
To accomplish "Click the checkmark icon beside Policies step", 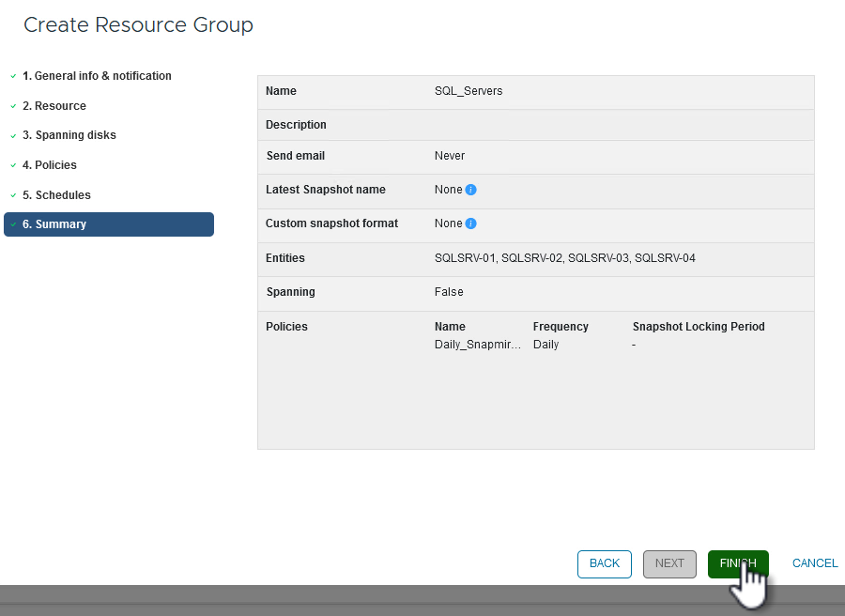I will (13, 165).
